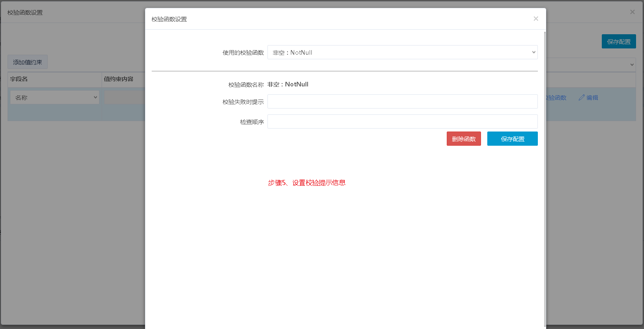Close the front 校验函数设置 dialog
The width and height of the screenshot is (644, 329).
click(536, 19)
